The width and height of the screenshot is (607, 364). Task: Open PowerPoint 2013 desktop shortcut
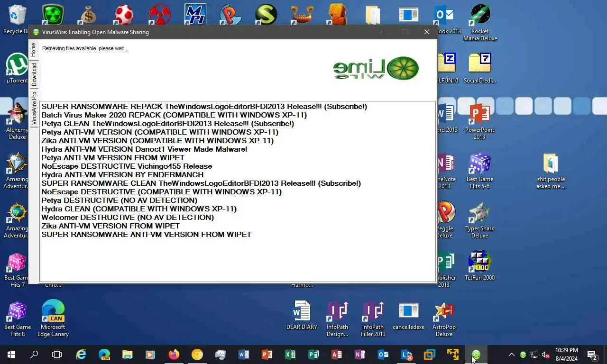[x=479, y=121]
